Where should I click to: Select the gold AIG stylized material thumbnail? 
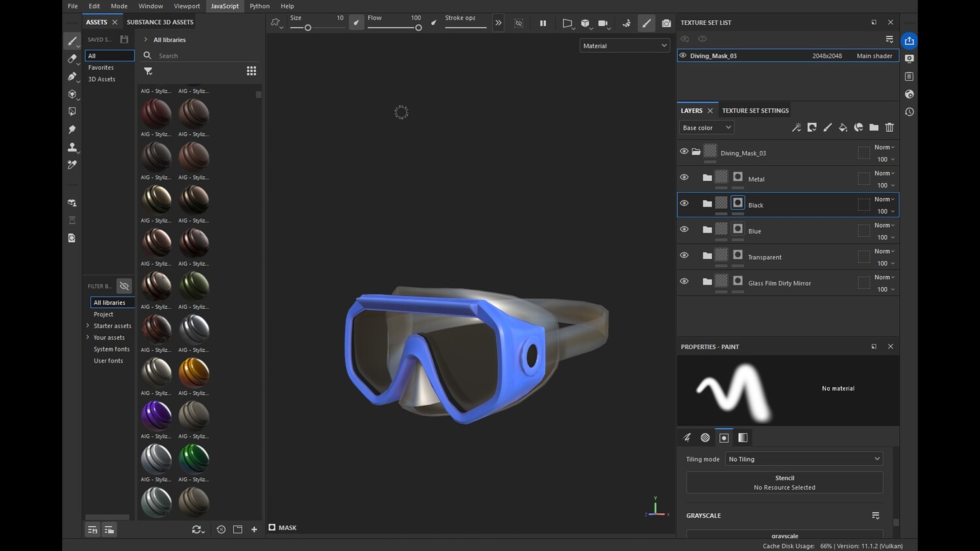click(x=194, y=372)
